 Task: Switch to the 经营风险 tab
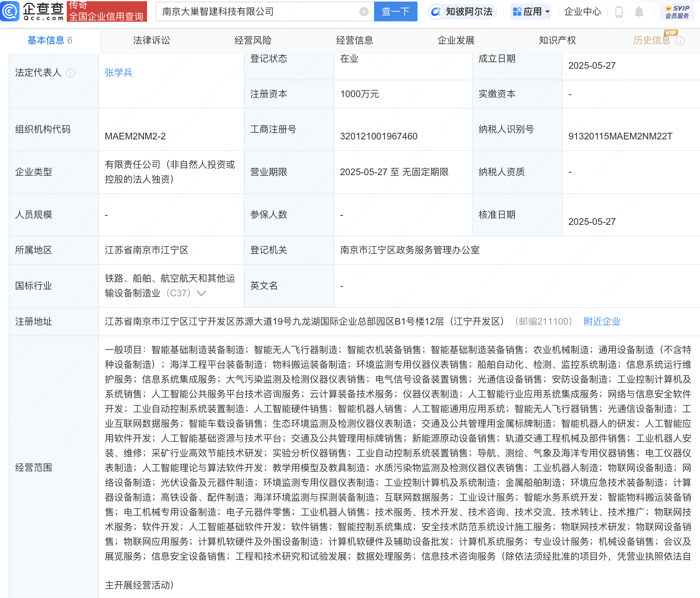coord(253,40)
